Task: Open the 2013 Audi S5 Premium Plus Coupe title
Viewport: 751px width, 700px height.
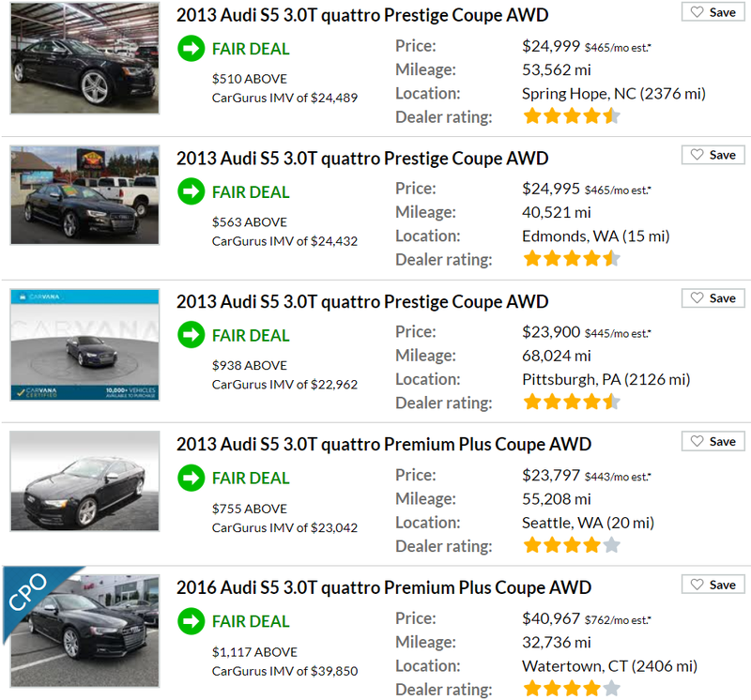Action: pos(384,445)
